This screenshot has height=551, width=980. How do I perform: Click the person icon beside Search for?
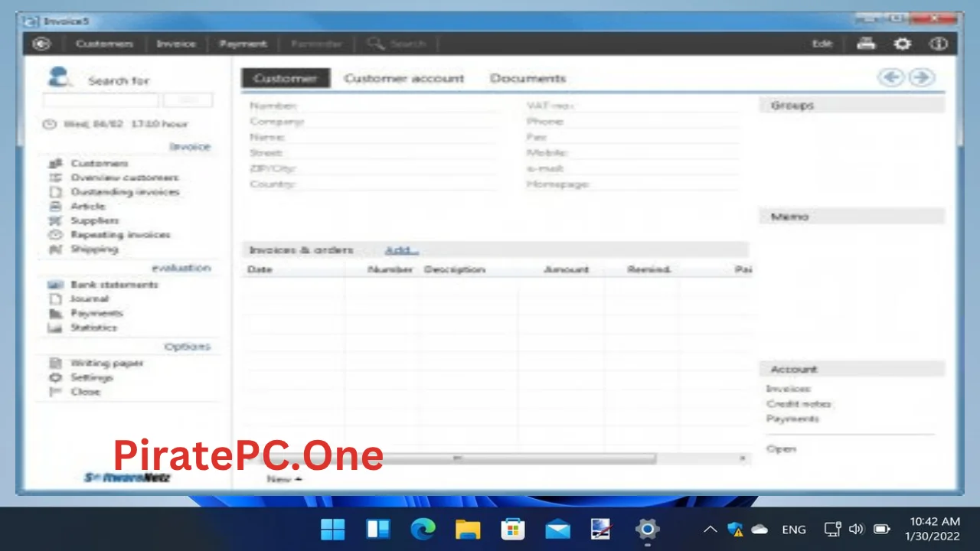click(59, 77)
